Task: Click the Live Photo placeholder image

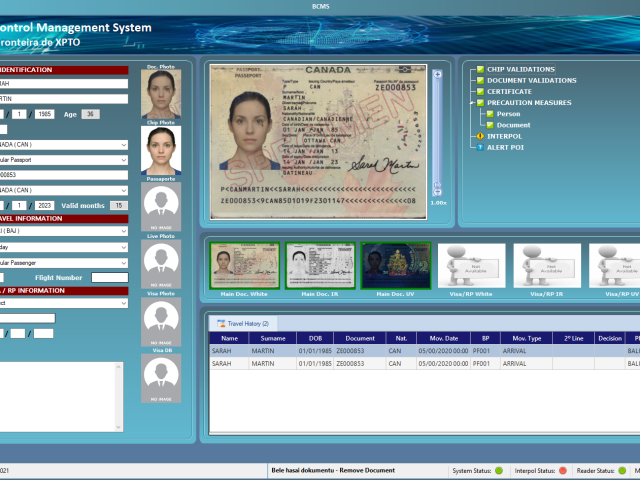Action: point(161,264)
